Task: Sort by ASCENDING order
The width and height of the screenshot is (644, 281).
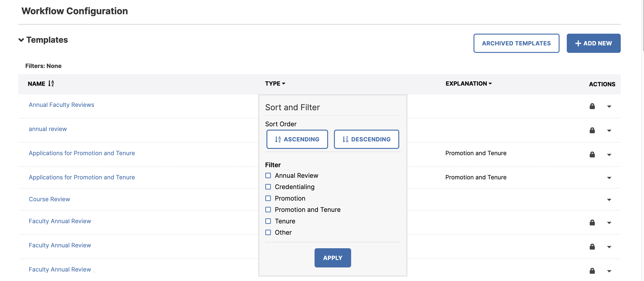Action: 297,139
